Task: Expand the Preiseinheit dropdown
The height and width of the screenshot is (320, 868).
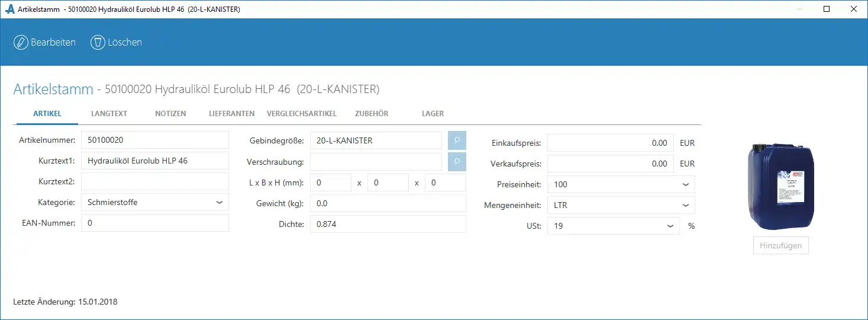Action: click(x=686, y=184)
